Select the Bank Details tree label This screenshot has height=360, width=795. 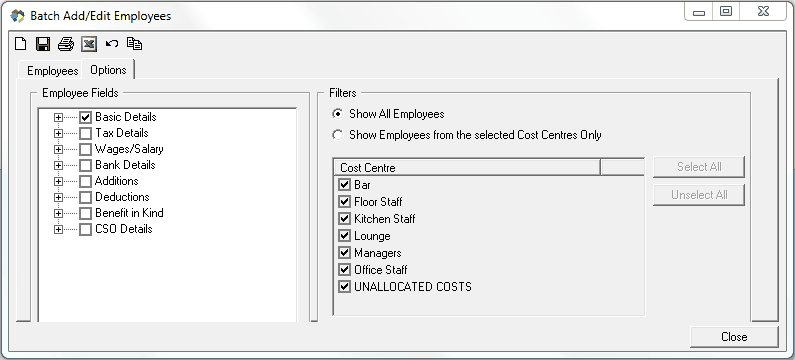click(125, 165)
